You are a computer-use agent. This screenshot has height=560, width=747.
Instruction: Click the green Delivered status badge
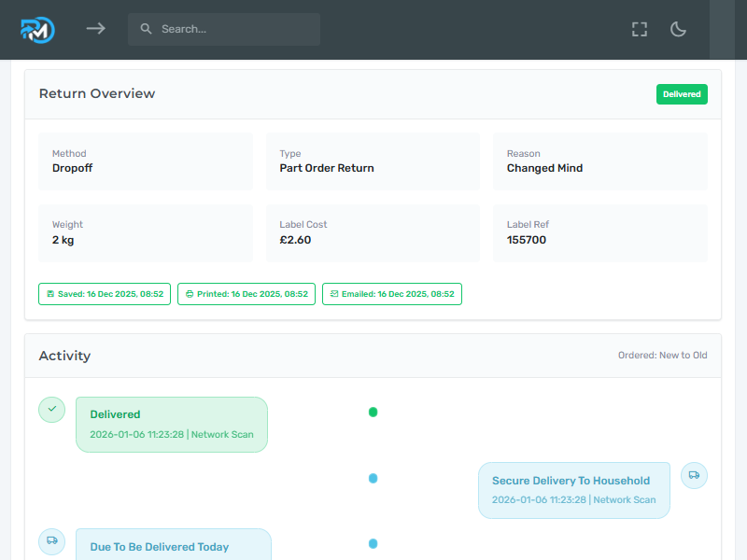pos(682,94)
